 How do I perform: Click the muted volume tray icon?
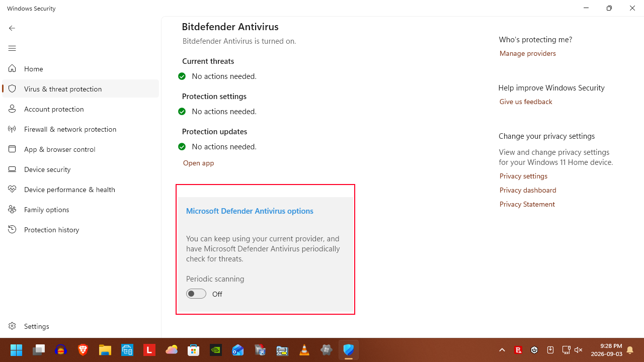pos(579,350)
